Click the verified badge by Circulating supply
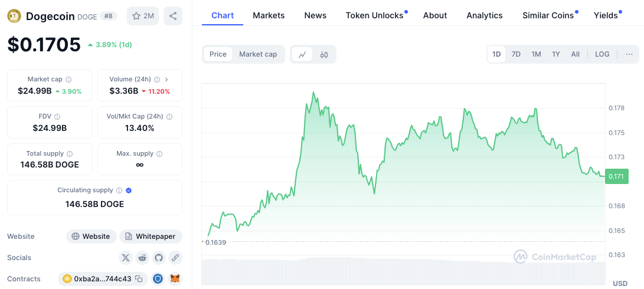Image resolution: width=644 pixels, height=289 pixels. pos(129,191)
